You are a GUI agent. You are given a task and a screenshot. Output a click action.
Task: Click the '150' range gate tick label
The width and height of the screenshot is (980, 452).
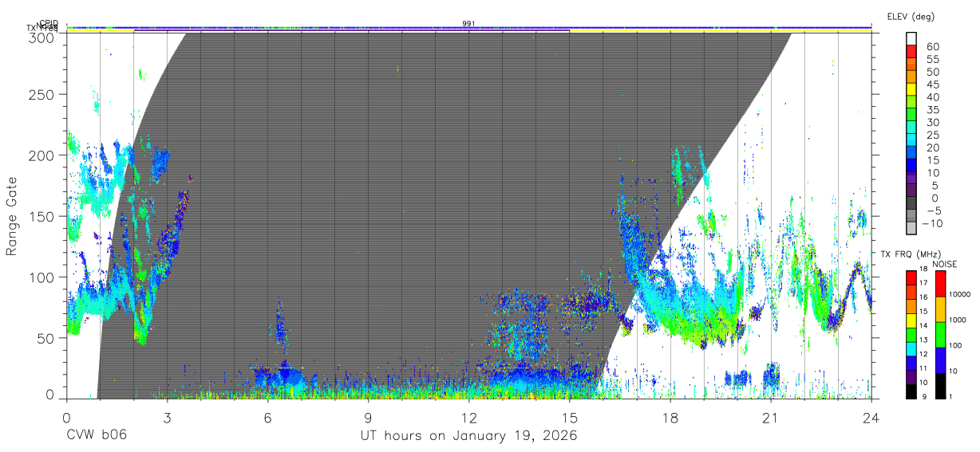click(x=41, y=216)
